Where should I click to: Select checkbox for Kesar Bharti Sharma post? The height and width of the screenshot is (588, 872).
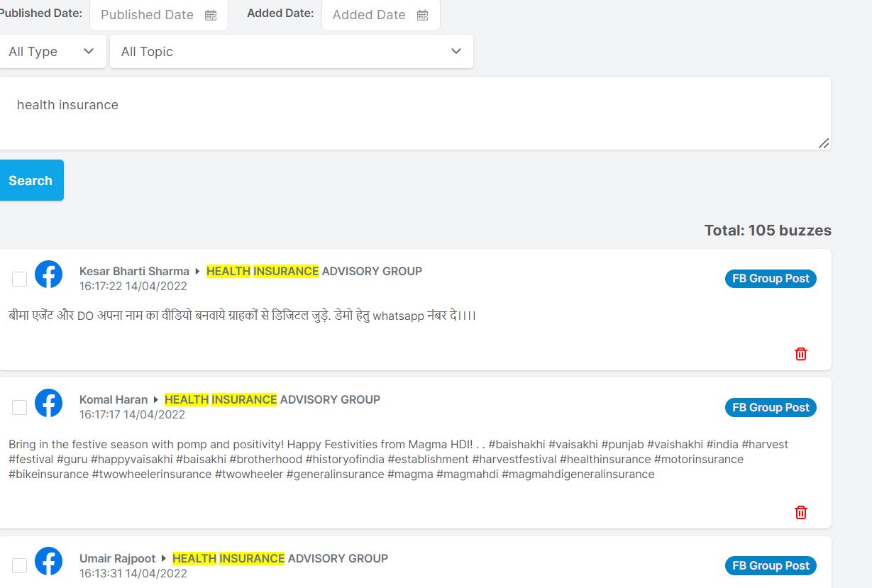click(x=20, y=279)
